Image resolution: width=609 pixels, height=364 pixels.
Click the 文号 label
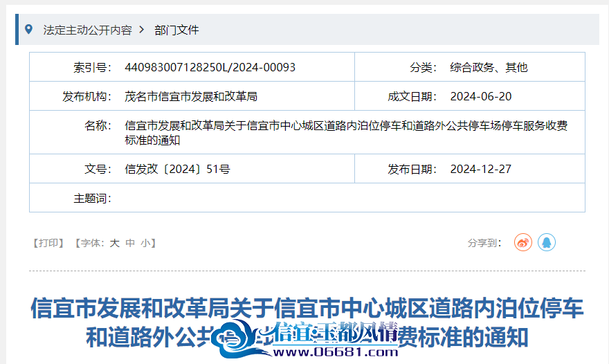tap(98, 169)
